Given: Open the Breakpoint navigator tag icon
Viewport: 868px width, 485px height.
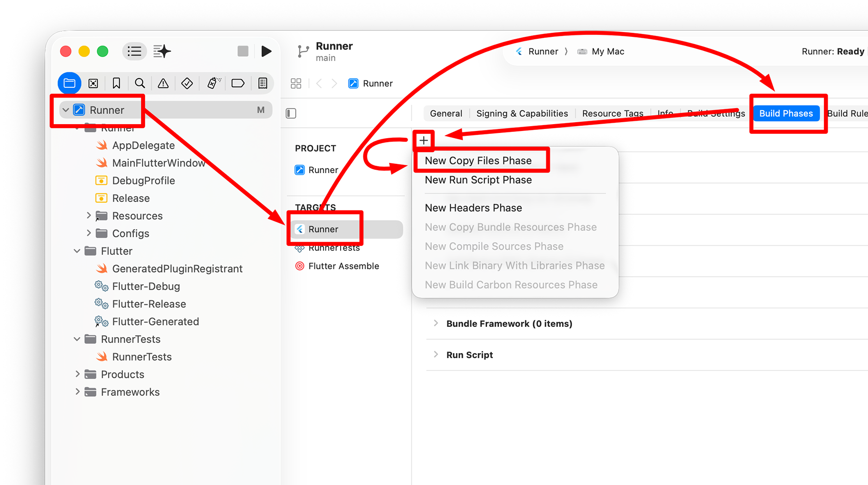Looking at the screenshot, I should (238, 83).
